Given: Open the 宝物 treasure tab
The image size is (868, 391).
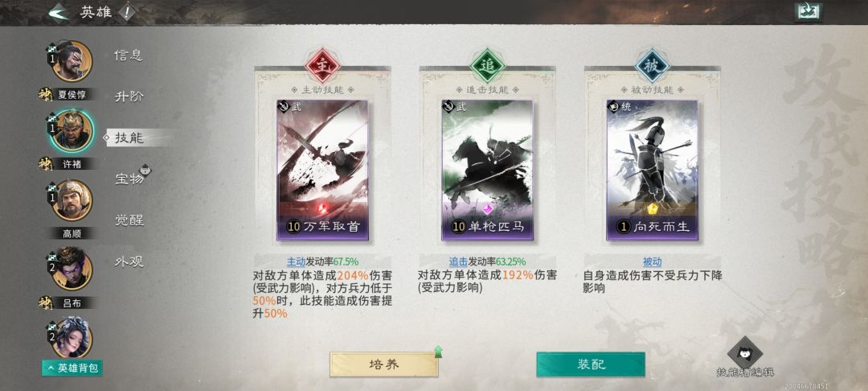Looking at the screenshot, I should point(129,179).
